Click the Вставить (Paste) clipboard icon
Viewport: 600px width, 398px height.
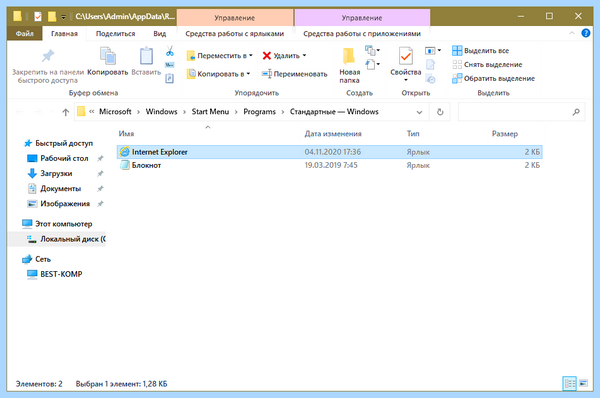[x=146, y=56]
